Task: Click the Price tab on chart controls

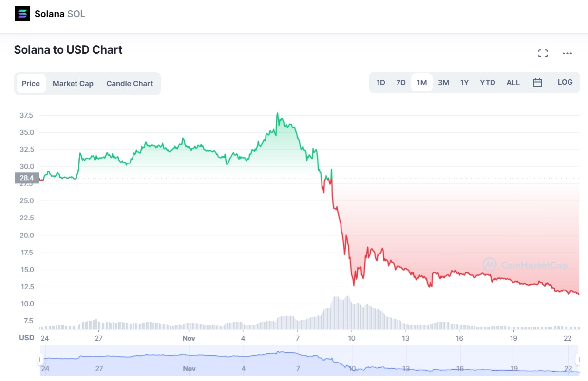Action: point(31,83)
